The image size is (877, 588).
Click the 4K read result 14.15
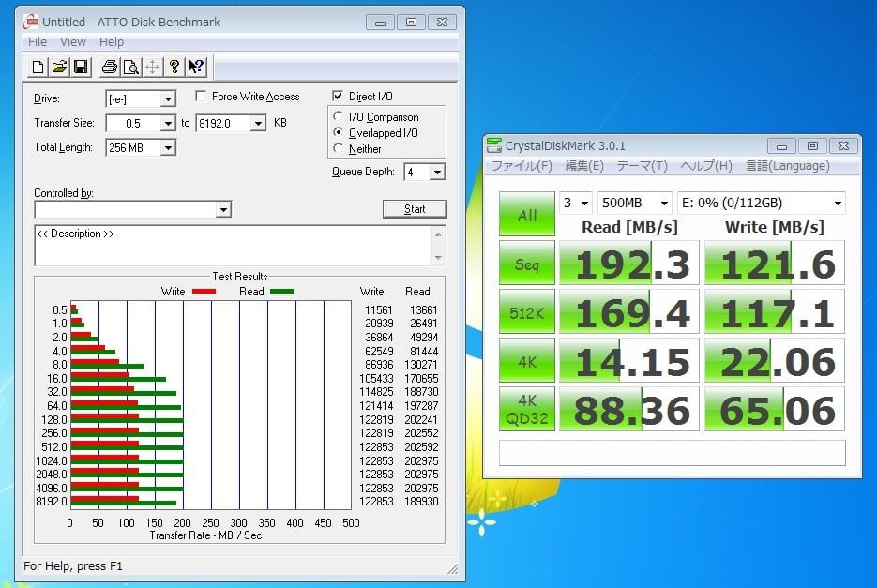click(x=629, y=360)
